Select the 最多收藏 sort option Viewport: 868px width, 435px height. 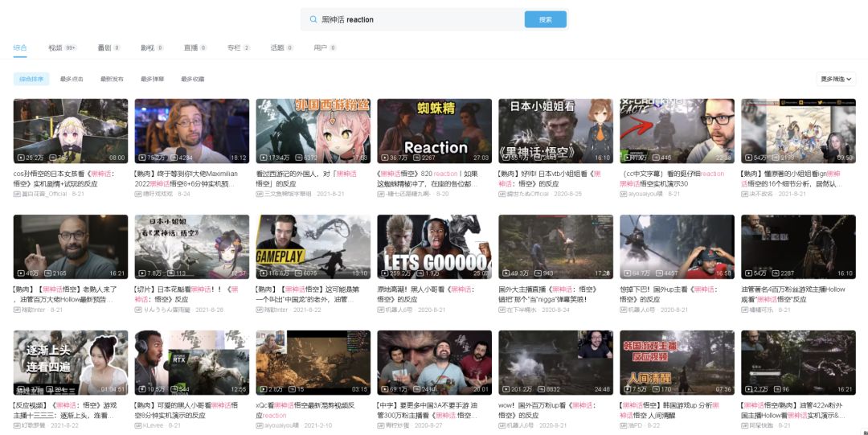point(193,80)
